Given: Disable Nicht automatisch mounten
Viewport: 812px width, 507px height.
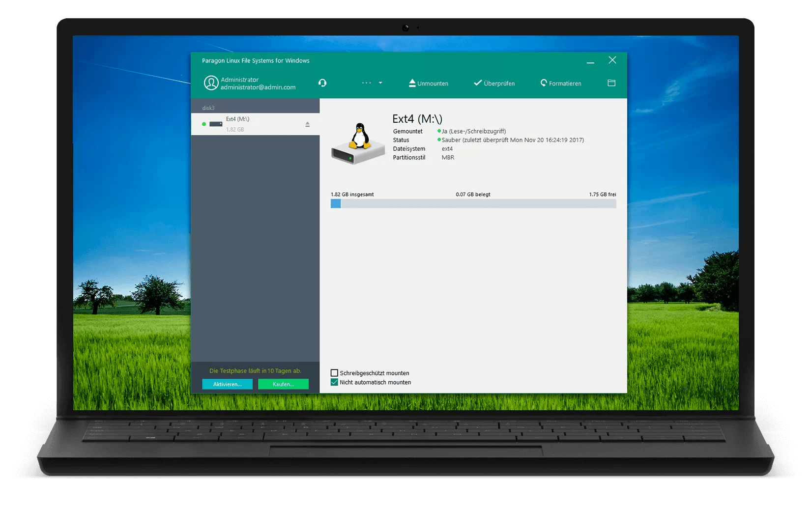Looking at the screenshot, I should pos(335,382).
